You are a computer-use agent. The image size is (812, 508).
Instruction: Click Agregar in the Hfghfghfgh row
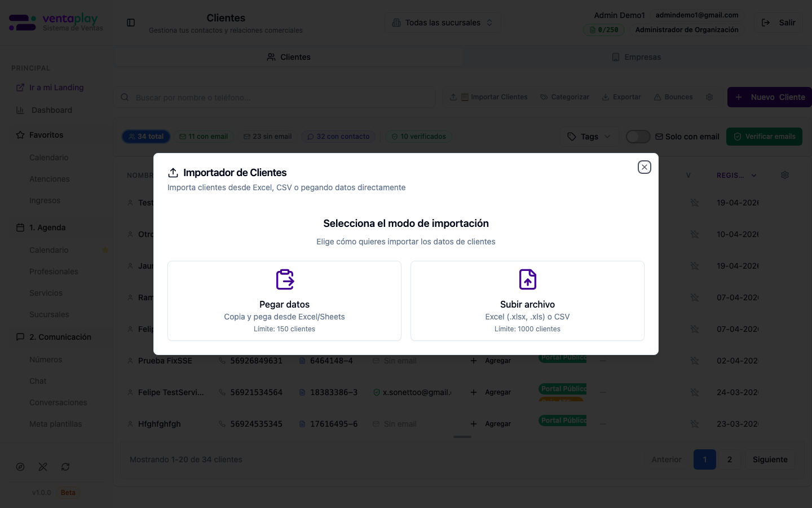pyautogui.click(x=491, y=424)
